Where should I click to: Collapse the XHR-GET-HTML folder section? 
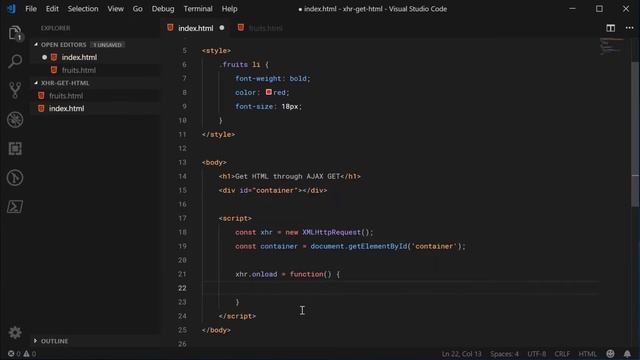pos(36,82)
